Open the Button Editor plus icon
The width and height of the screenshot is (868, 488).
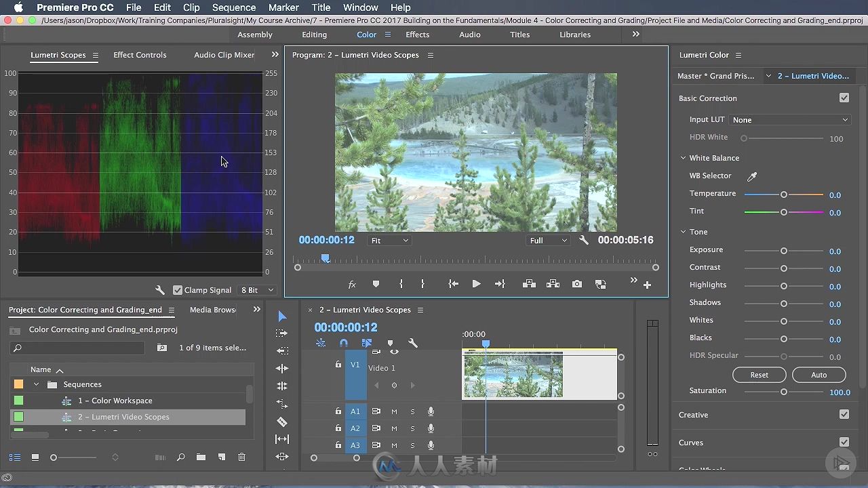coord(647,285)
